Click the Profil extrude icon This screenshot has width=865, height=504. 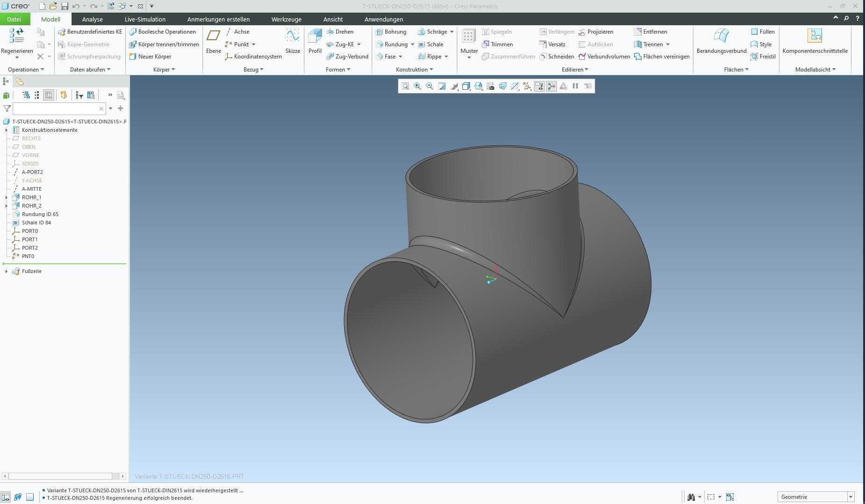pos(315,36)
